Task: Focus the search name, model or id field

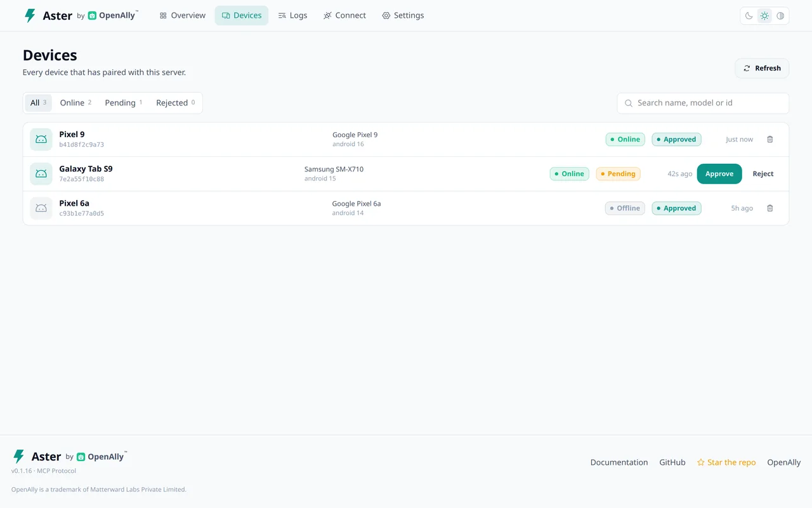Action: pos(703,103)
